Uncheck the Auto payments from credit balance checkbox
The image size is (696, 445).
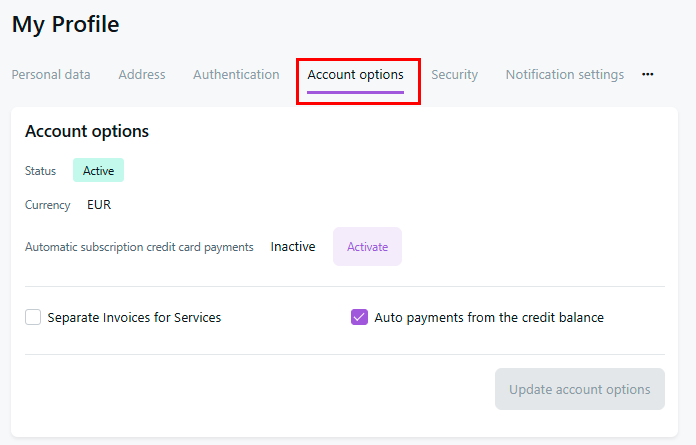[x=360, y=318]
